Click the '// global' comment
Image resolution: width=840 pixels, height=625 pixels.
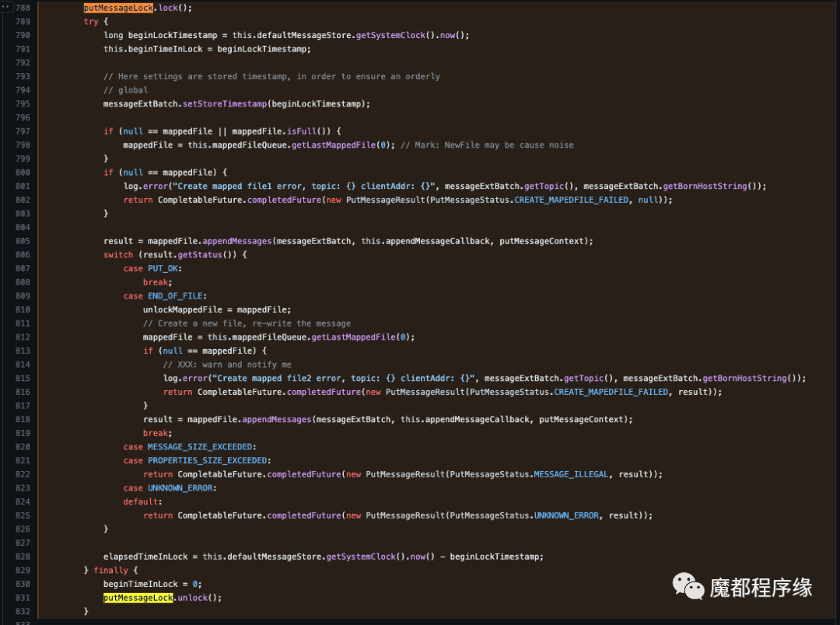pos(126,90)
